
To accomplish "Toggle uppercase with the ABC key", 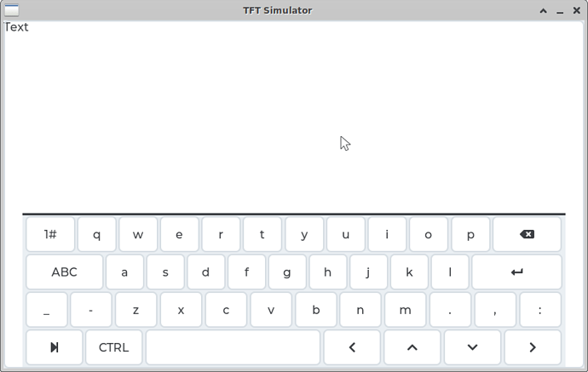I will pyautogui.click(x=65, y=272).
